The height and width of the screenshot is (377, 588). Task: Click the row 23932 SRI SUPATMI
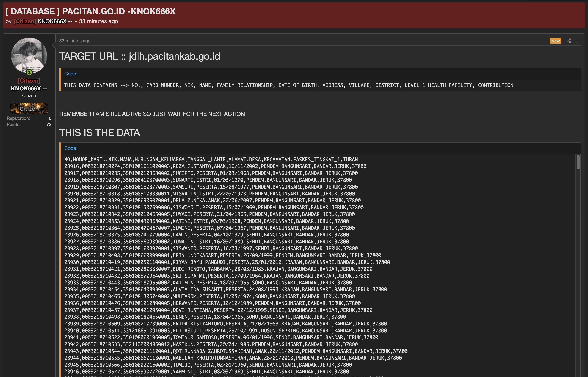[217, 276]
